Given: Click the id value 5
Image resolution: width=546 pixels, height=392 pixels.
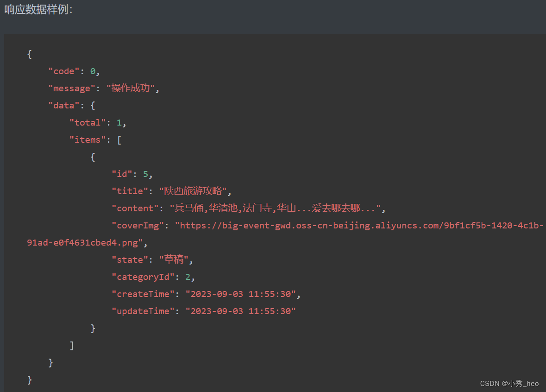Looking at the screenshot, I should coord(145,174).
